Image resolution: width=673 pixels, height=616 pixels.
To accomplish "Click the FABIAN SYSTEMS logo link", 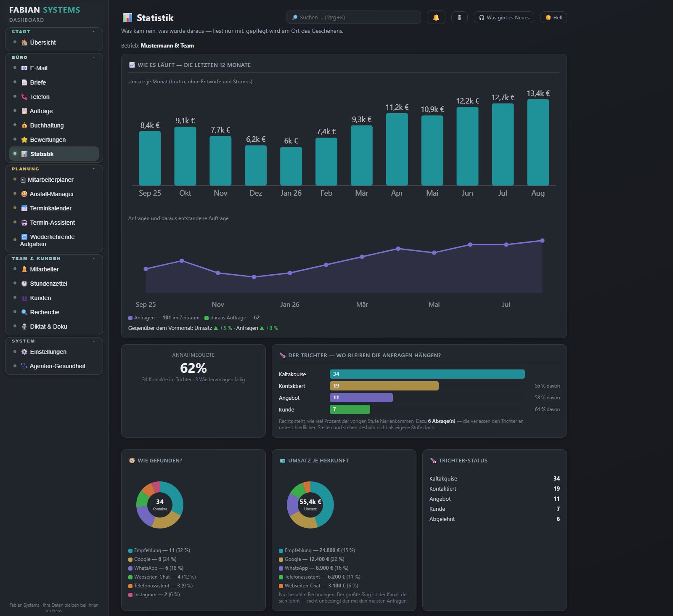I will 45,10.
